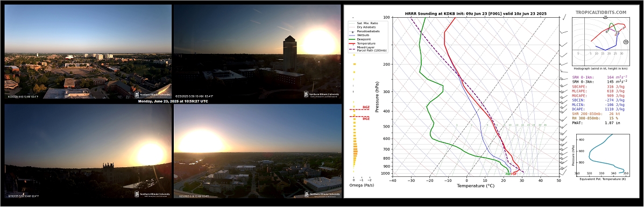This screenshot has height=207, width=644.
Task: Click the NIU logo in bottom-right webcam view
Action: (322, 194)
